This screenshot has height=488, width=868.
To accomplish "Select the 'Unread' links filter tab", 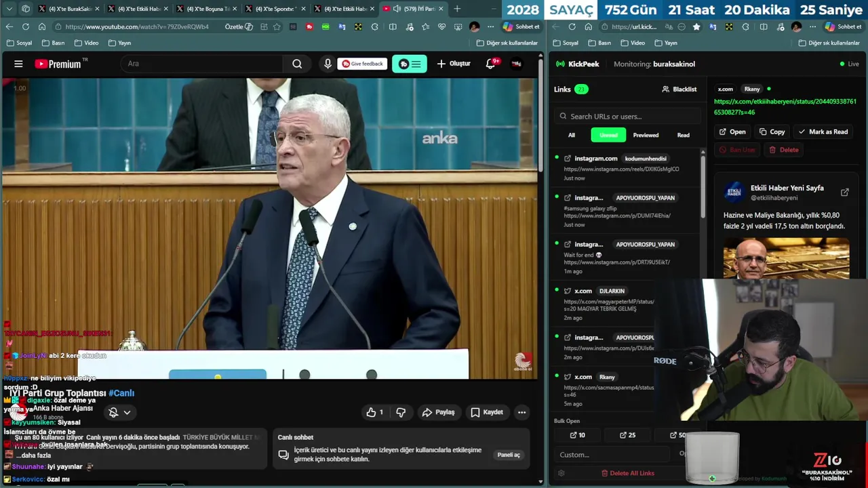I will [608, 135].
